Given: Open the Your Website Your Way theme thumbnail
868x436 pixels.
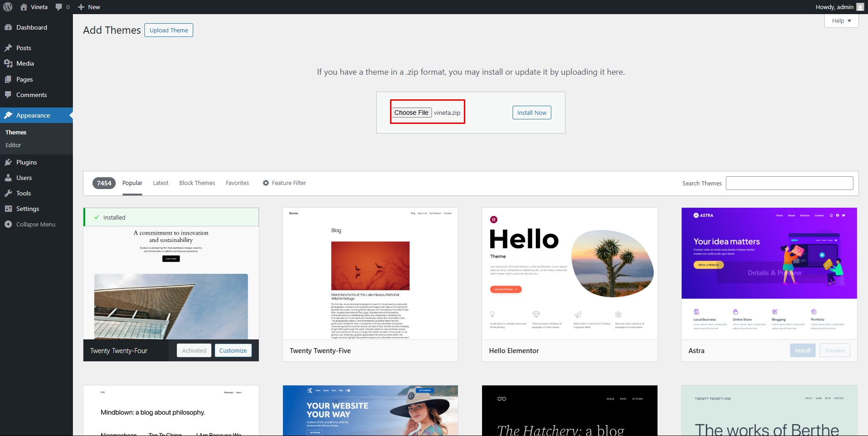Looking at the screenshot, I should (370, 410).
